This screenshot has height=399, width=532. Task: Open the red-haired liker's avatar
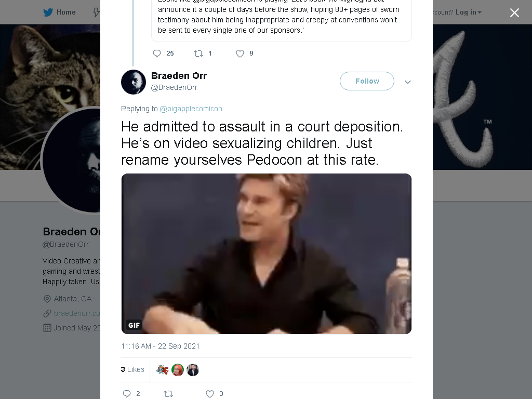coord(178,370)
